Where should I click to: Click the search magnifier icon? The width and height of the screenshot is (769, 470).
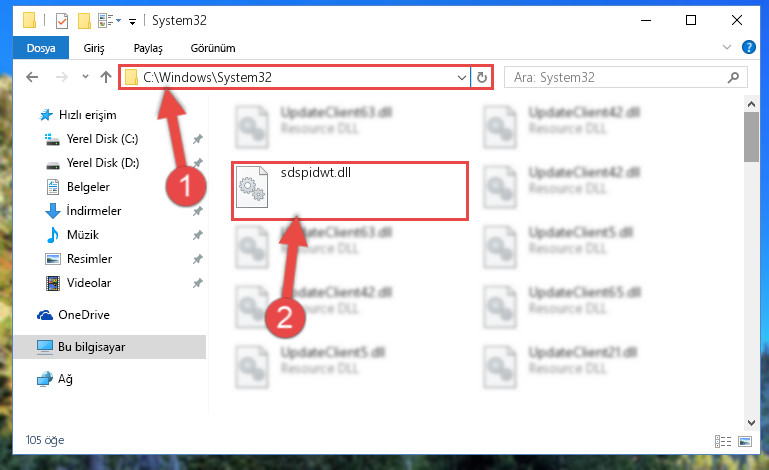pyautogui.click(x=733, y=78)
